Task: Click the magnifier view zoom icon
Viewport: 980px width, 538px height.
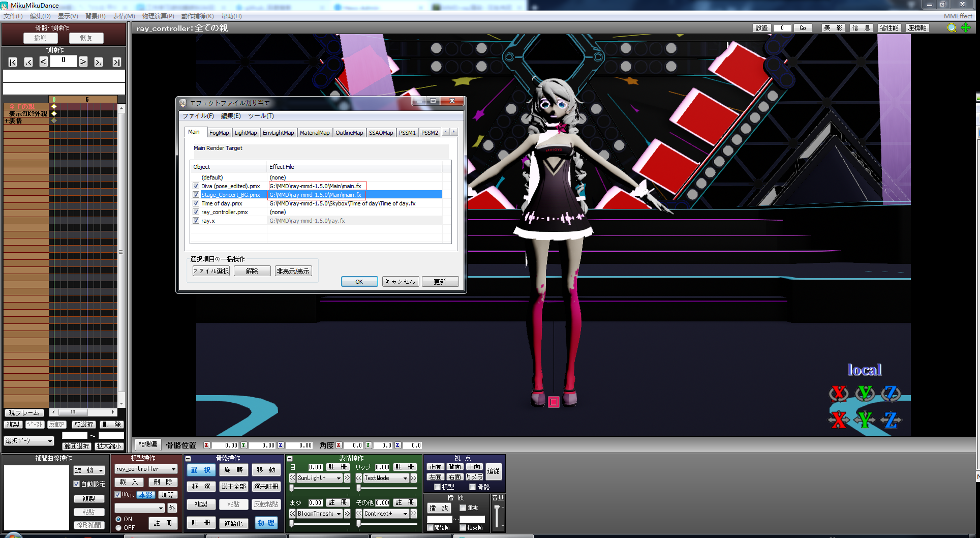Action: tap(952, 28)
